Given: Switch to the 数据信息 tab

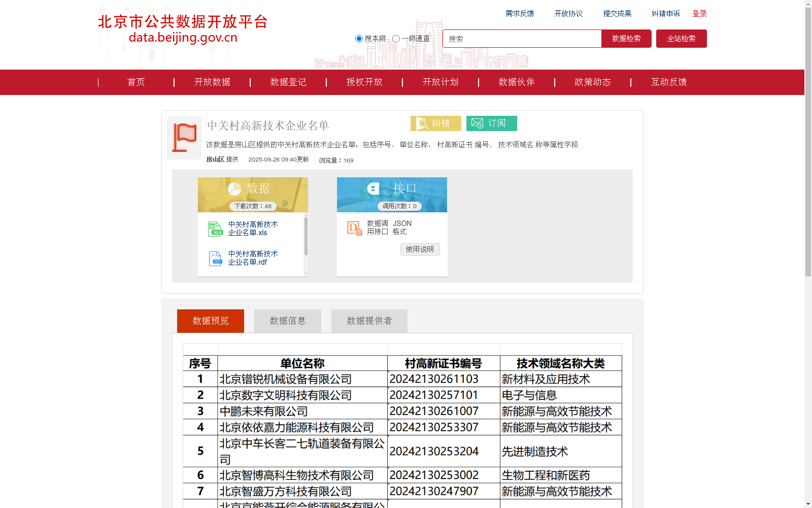Looking at the screenshot, I should 288,321.
